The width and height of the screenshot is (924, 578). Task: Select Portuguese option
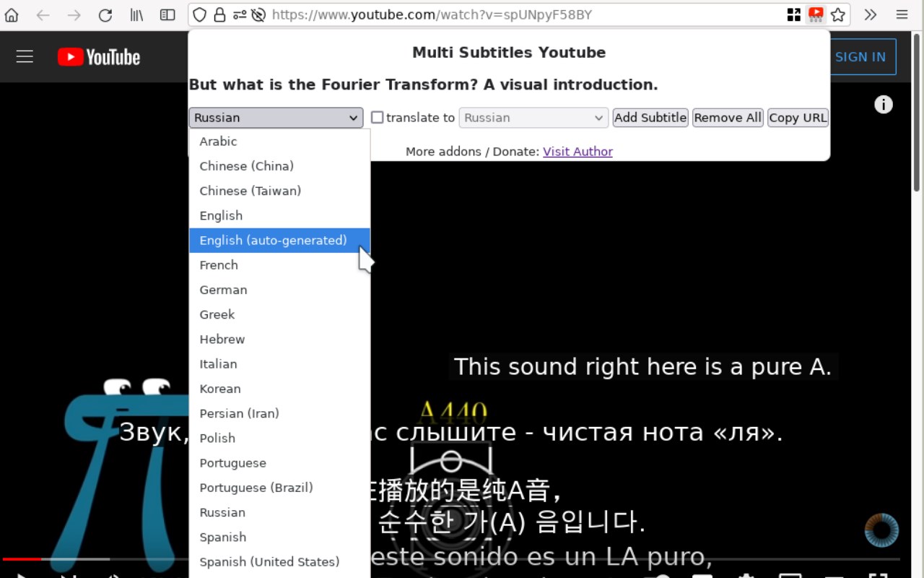point(280,463)
